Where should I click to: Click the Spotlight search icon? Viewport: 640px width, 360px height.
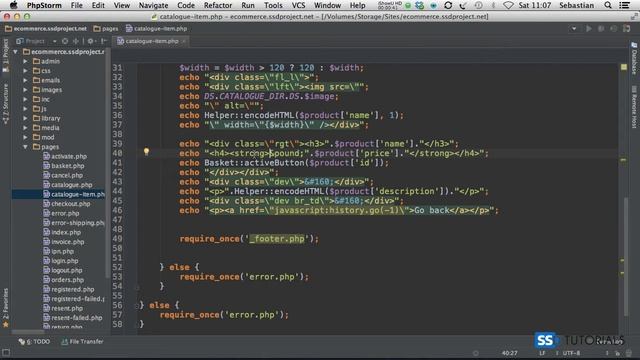click(x=608, y=5)
